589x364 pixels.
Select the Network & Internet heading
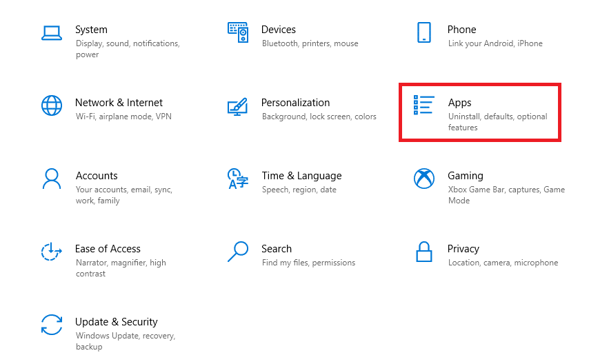(x=119, y=103)
